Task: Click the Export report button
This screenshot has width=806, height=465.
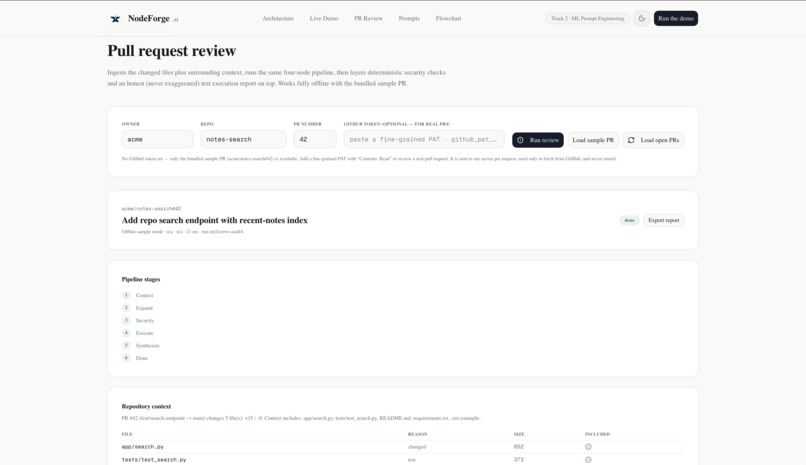Action: 664,220
